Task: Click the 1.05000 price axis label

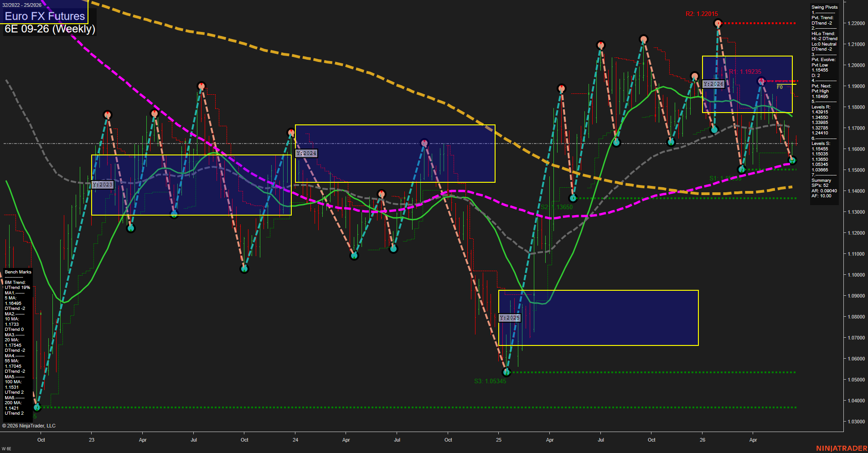Action: 856,380
